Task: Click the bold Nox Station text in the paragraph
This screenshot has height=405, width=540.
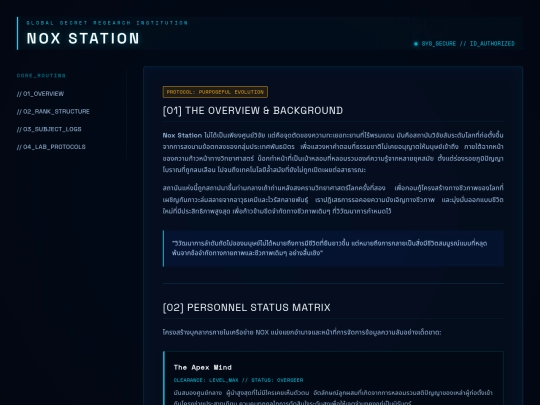Action: 182,135
